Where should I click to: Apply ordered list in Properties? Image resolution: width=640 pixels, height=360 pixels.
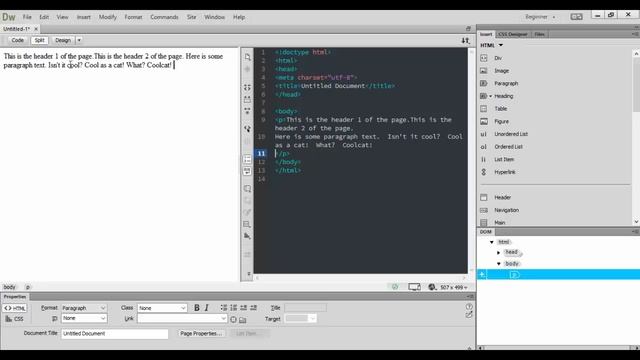coord(233,308)
